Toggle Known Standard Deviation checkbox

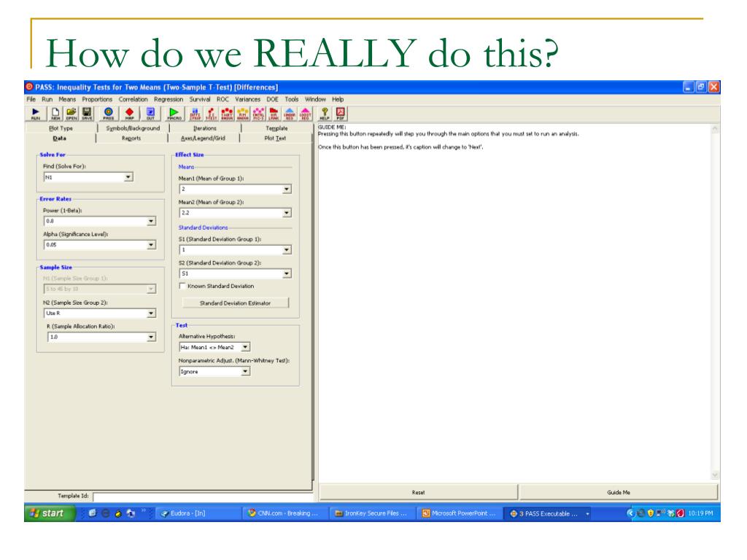(182, 286)
